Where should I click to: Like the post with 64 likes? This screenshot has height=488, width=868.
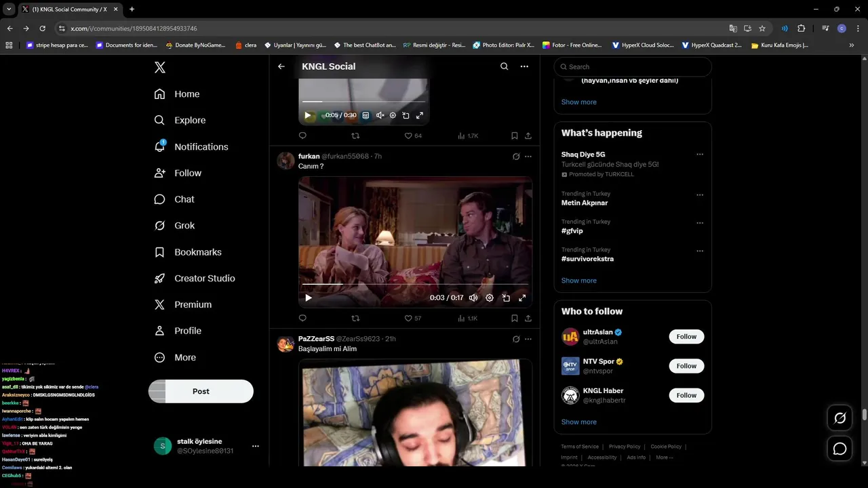pyautogui.click(x=413, y=136)
